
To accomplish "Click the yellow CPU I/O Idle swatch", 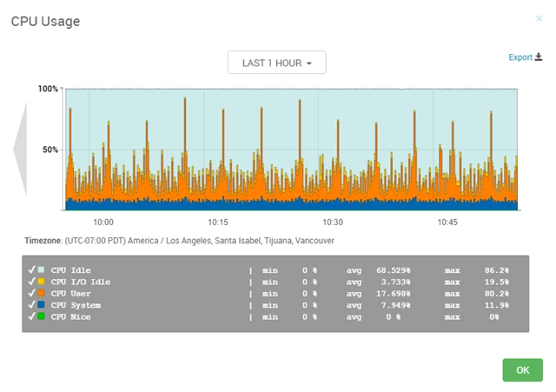I will point(42,282).
